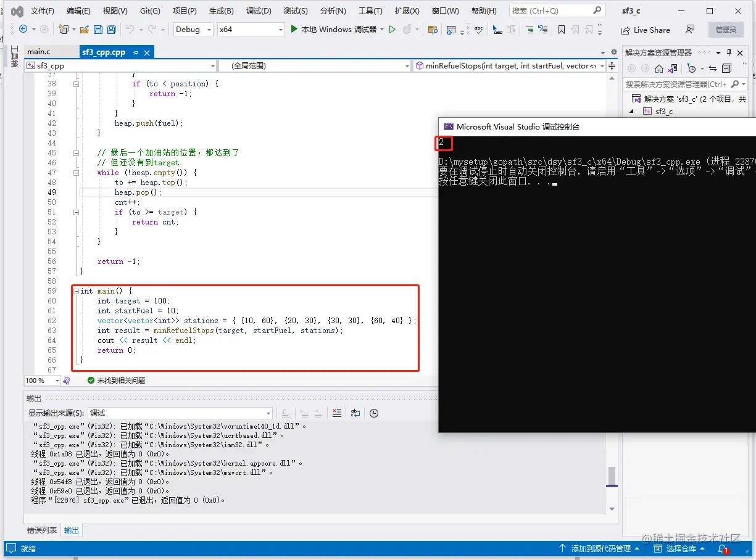The height and width of the screenshot is (560, 756).
Task: Collapse the main function fold at line 59
Action: coord(76,291)
